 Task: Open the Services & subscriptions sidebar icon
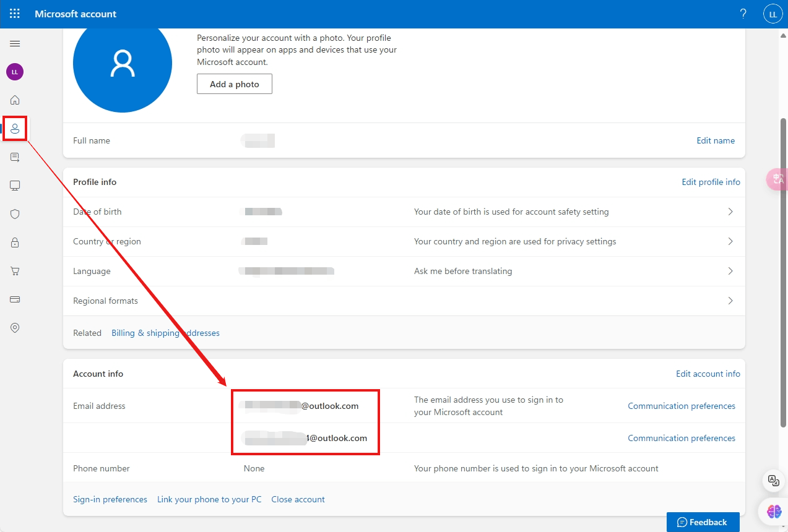point(15,157)
